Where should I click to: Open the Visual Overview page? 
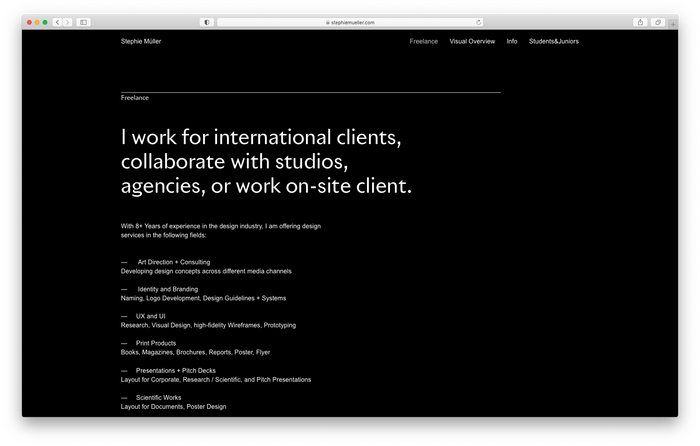click(472, 41)
